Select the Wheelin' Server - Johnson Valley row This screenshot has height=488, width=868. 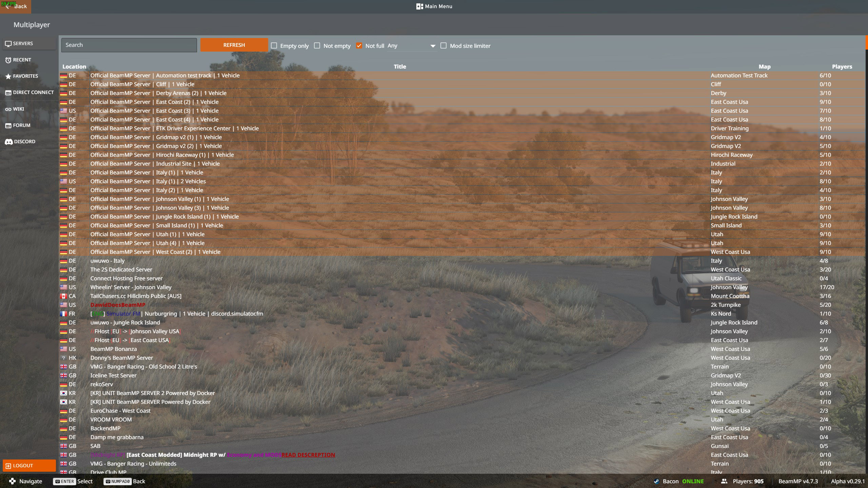[x=131, y=287]
